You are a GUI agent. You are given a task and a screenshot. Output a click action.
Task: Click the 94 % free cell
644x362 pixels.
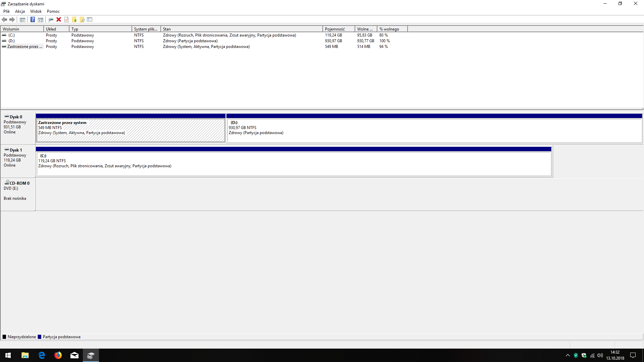[383, 47]
